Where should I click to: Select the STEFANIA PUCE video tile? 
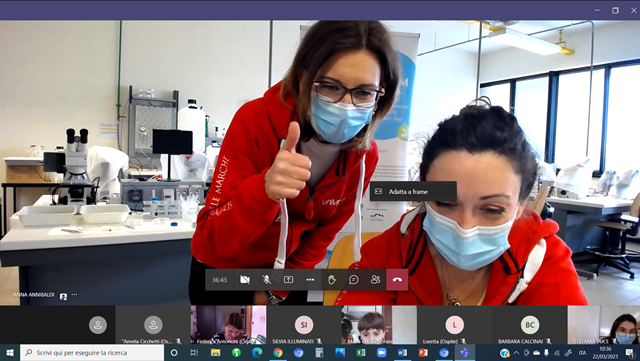[x=604, y=325]
